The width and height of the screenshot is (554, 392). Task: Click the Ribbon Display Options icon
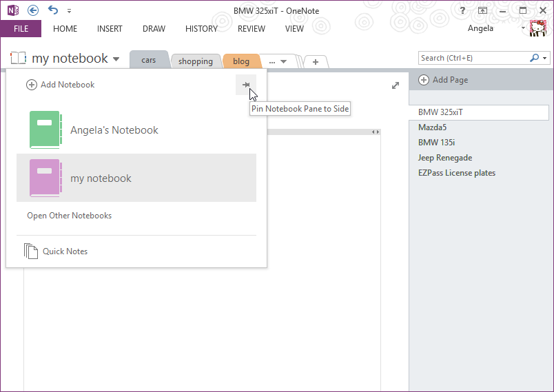[x=482, y=10]
